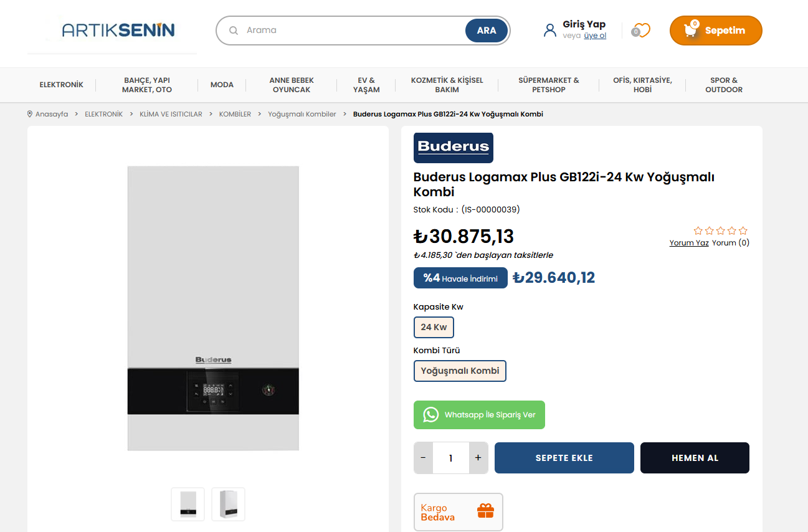
Task: Click the shopping cart icon in Sepetim
Action: [690, 30]
